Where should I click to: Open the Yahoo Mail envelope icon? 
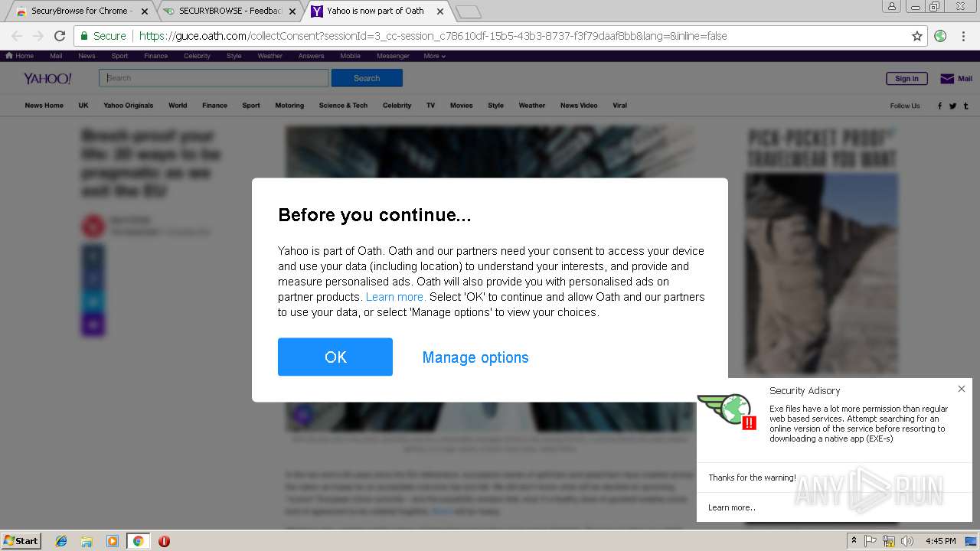[947, 78]
